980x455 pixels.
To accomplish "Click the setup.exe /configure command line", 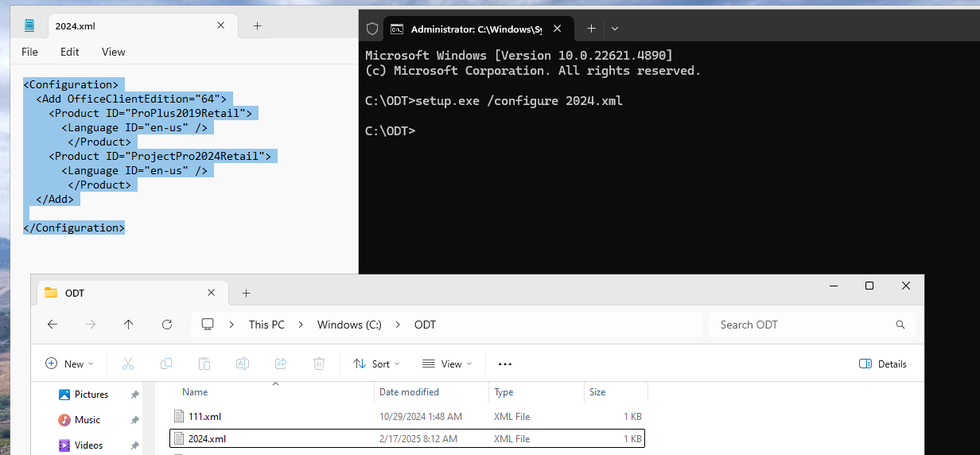I will coord(494,101).
